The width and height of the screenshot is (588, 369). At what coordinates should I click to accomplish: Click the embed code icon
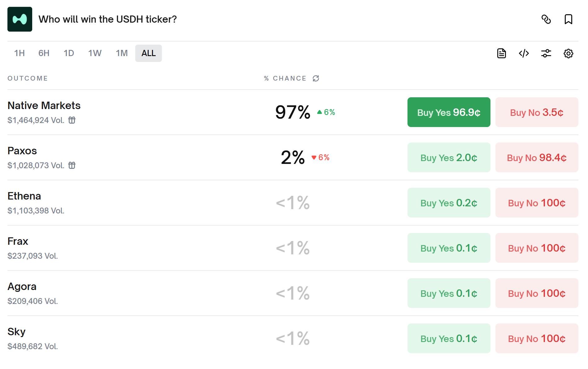click(524, 53)
